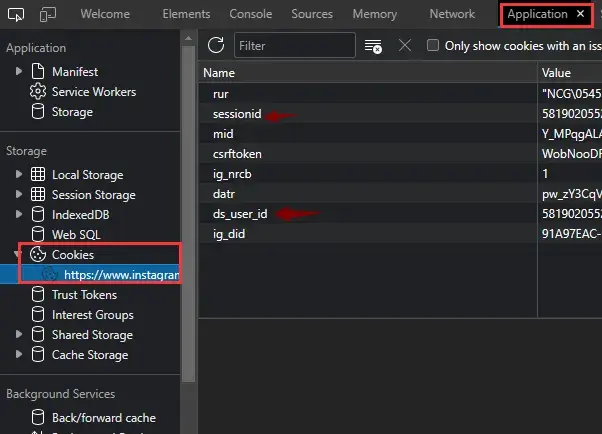This screenshot has height=434, width=602.
Task: Switch to the Console tab
Action: pos(251,14)
